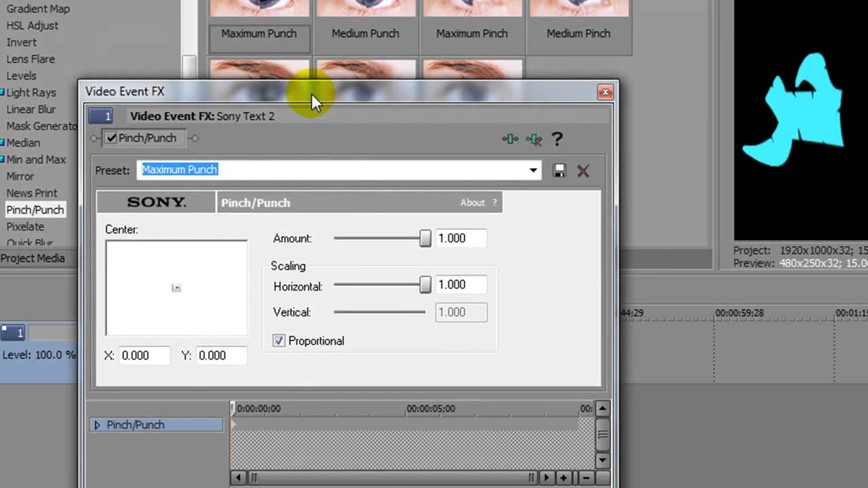The width and height of the screenshot is (868, 488).
Task: Click the keyframe timeline scroll up arrow
Action: [x=603, y=409]
